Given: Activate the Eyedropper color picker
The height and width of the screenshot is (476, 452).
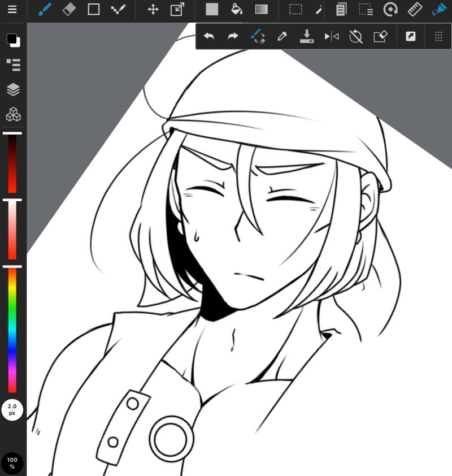Looking at the screenshot, I should click(x=282, y=36).
